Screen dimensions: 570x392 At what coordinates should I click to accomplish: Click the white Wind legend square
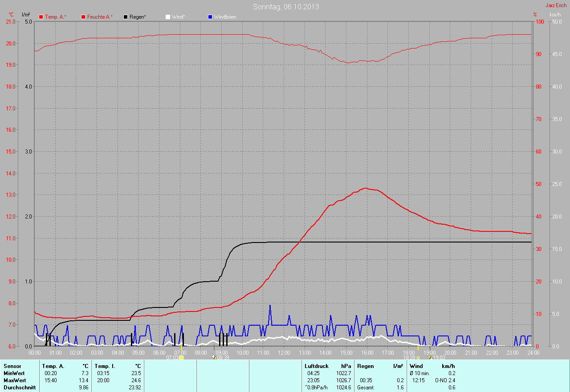click(x=168, y=17)
